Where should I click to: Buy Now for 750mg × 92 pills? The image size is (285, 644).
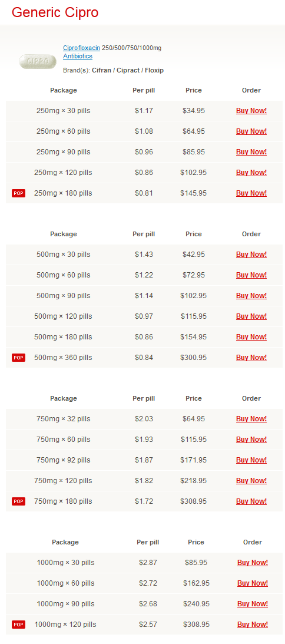click(x=251, y=460)
